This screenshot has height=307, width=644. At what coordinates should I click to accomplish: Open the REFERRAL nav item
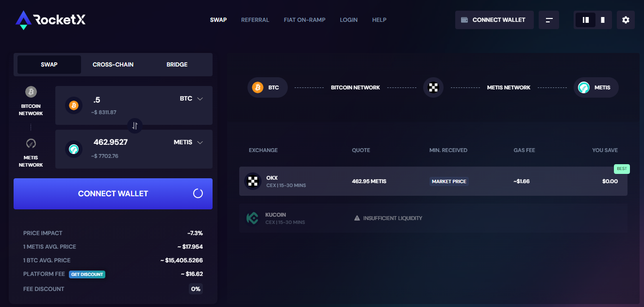pyautogui.click(x=255, y=20)
